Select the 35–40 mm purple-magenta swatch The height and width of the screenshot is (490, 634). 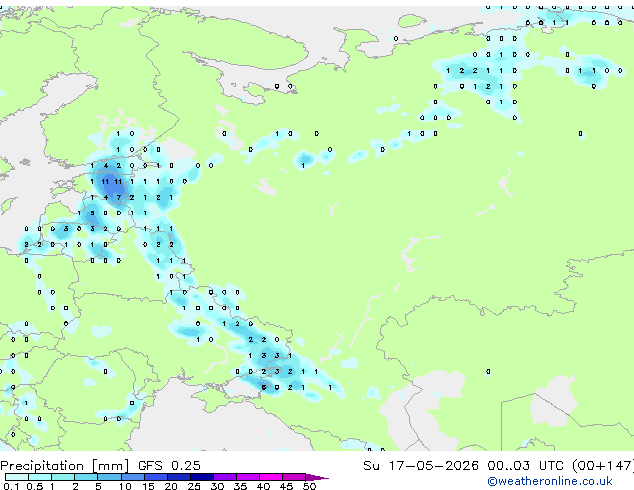(248, 477)
